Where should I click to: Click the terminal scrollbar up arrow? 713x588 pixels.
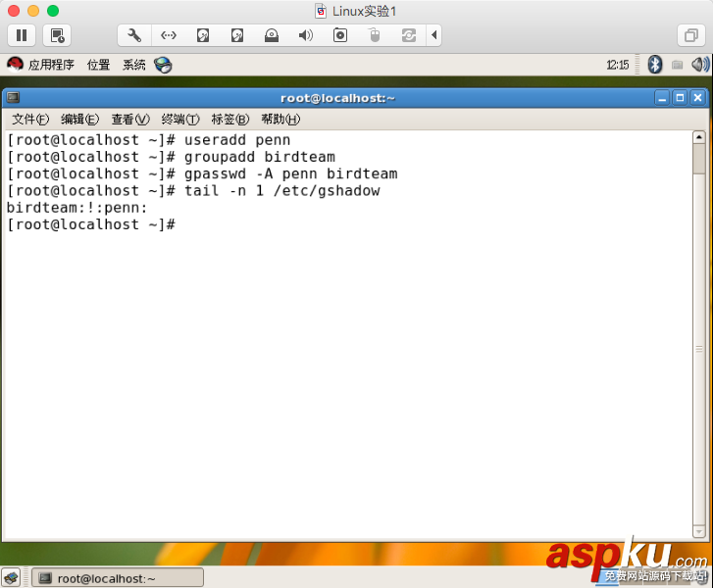pyautogui.click(x=699, y=137)
